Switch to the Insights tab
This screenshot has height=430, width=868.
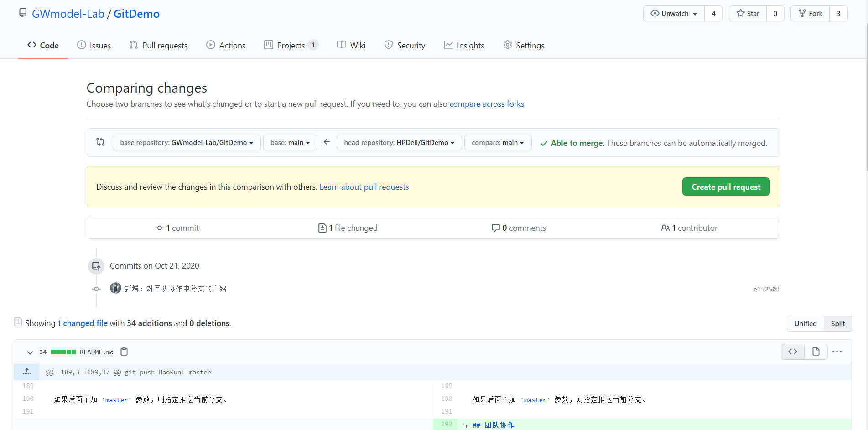tap(464, 45)
